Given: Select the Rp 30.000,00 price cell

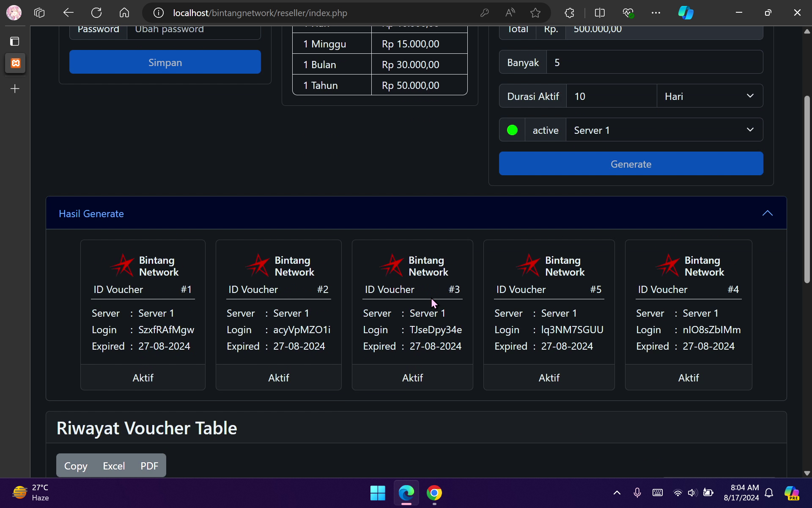Looking at the screenshot, I should (419, 64).
